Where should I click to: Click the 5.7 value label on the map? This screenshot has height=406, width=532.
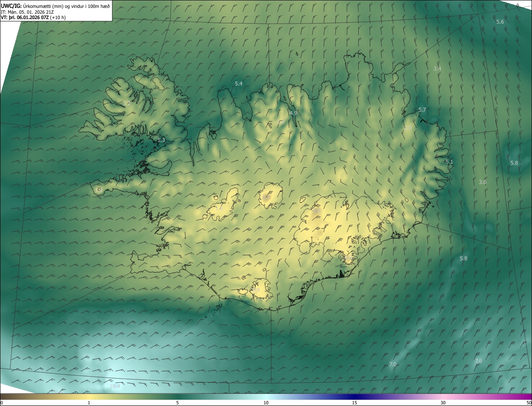coord(422,110)
